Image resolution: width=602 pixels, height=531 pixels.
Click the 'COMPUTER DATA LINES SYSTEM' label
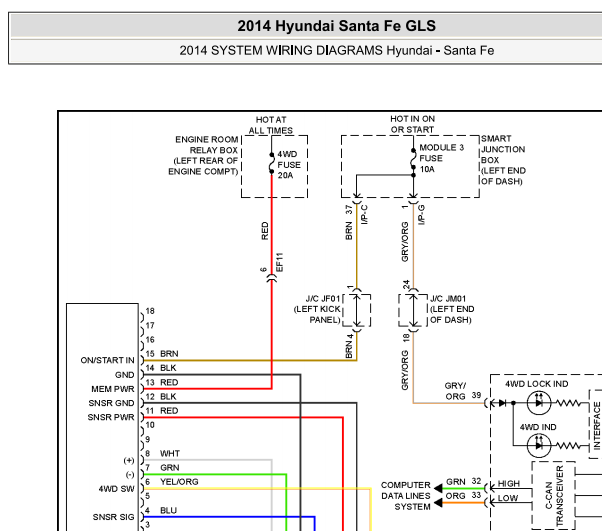coord(406,496)
